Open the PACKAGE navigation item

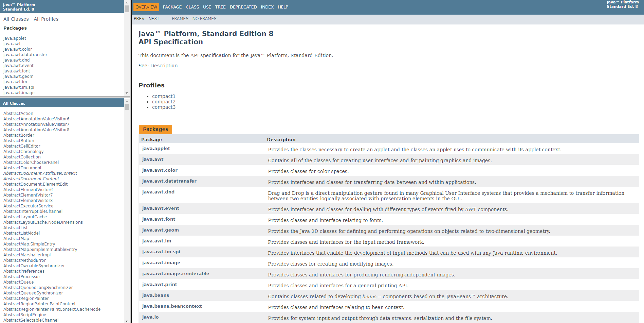click(172, 7)
